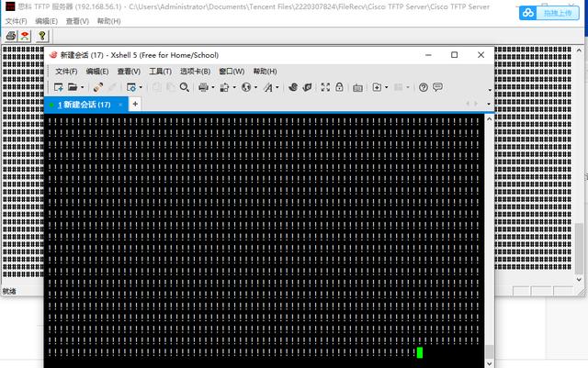The image size is (588, 368).
Task: Click the new session icon in Xshell toolbar
Action: [59, 87]
